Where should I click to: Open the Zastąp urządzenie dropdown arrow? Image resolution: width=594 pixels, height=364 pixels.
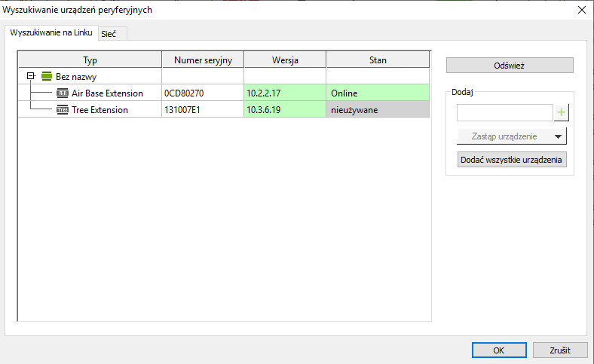click(x=558, y=136)
